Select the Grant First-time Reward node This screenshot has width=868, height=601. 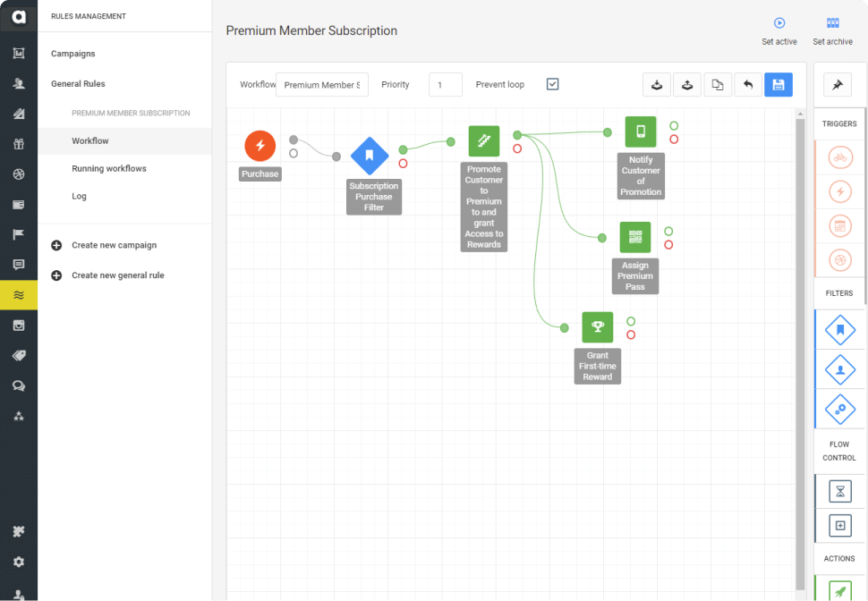[597, 327]
